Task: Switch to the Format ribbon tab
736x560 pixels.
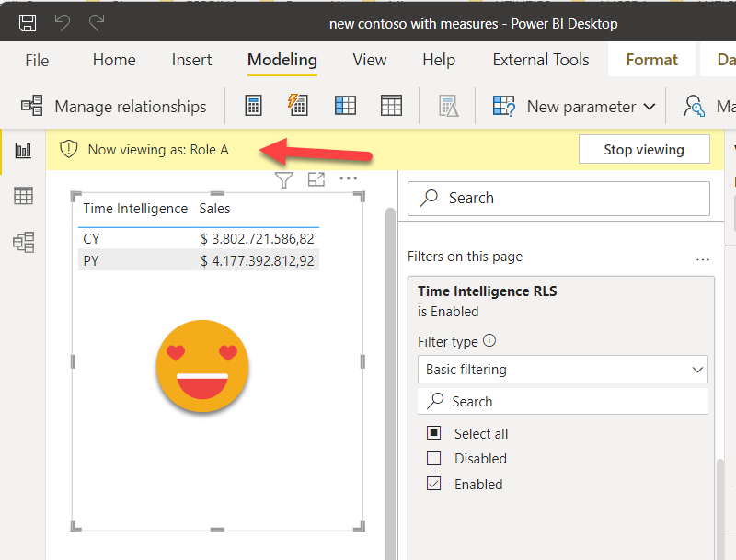Action: (x=651, y=60)
